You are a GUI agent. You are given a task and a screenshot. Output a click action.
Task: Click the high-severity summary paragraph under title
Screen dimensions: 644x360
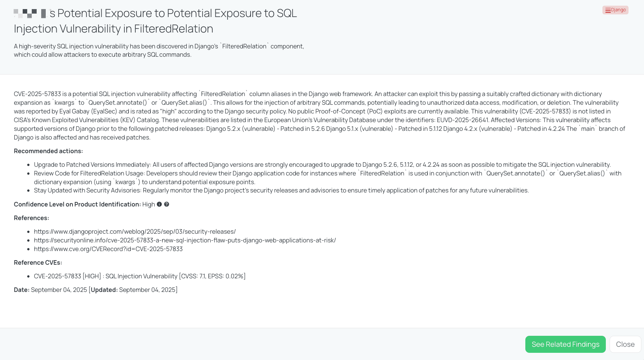point(159,50)
